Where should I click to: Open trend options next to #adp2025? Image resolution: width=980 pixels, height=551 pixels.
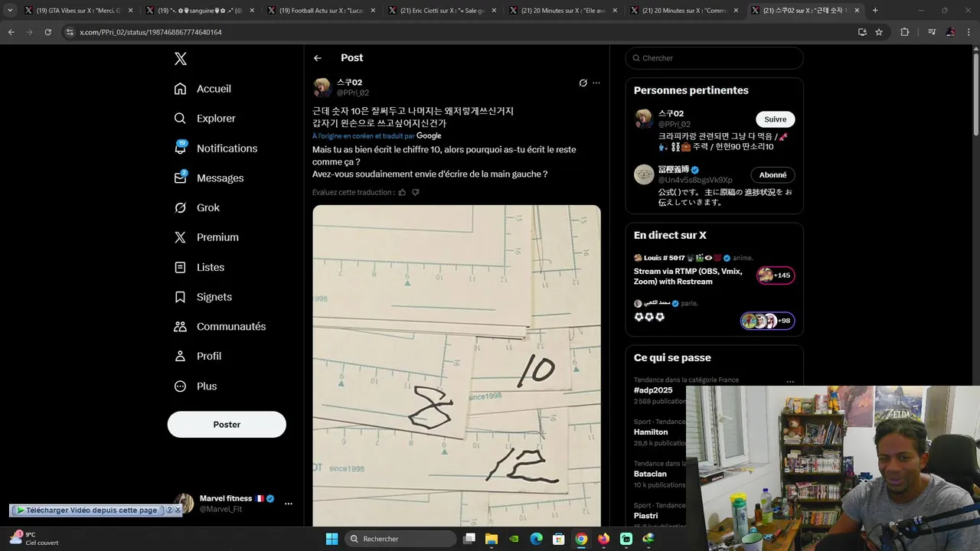(790, 382)
